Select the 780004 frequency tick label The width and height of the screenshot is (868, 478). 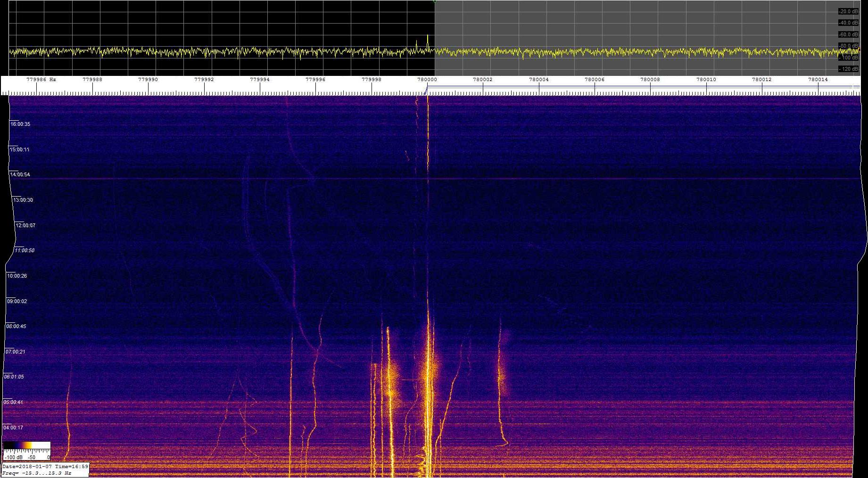tap(539, 80)
